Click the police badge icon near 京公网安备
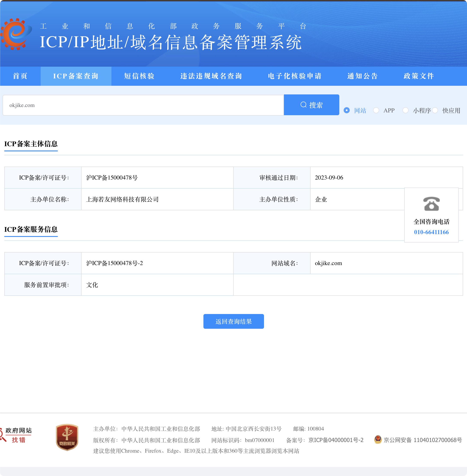Viewport: 467px width, 476px height. (x=378, y=439)
